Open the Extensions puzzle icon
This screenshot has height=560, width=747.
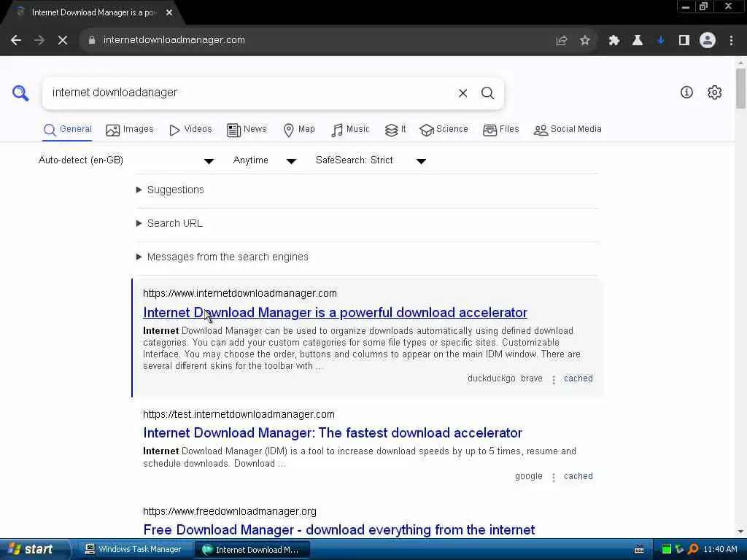(614, 41)
